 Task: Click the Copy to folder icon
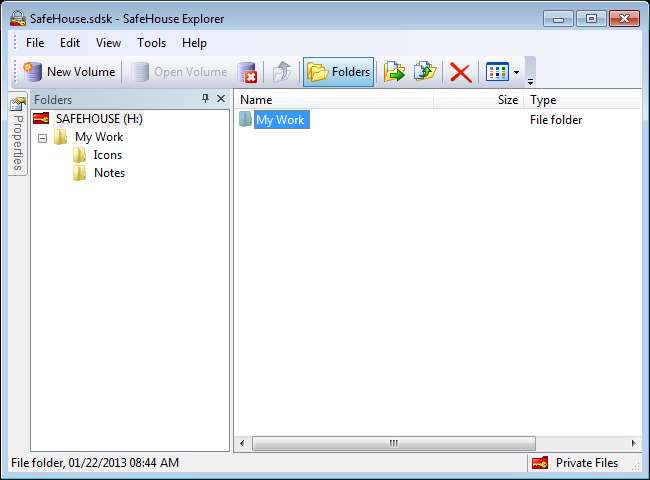[x=425, y=72]
